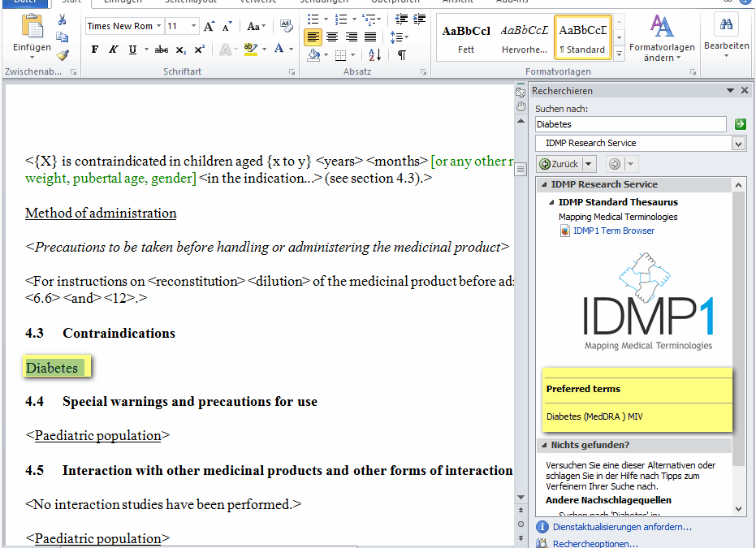Click the format painter brush icon
This screenshot has width=756, height=548.
(63, 55)
